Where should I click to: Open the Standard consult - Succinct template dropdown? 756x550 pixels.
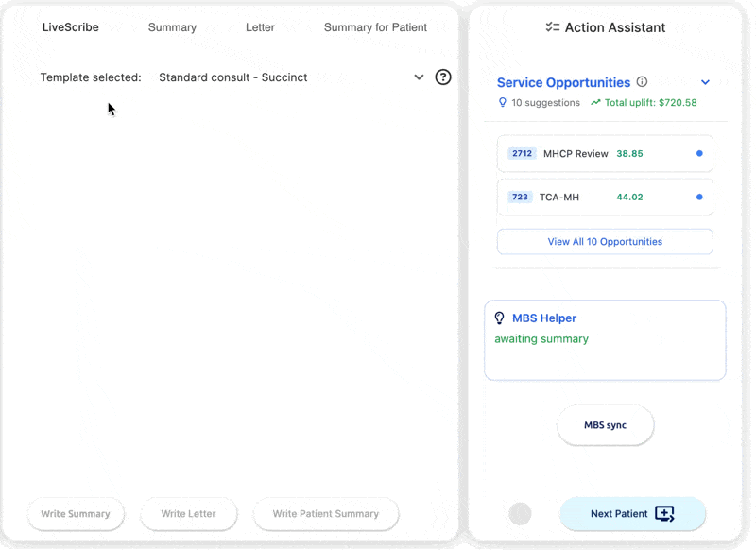(x=291, y=77)
